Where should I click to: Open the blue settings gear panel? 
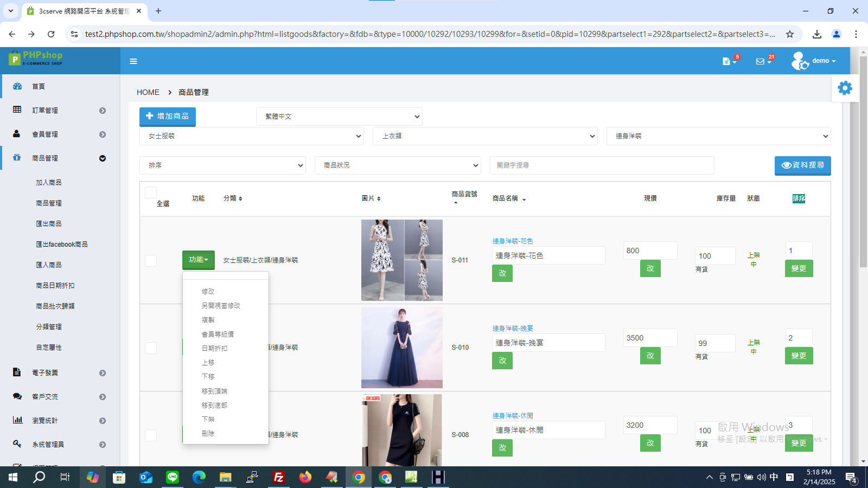pyautogui.click(x=845, y=88)
